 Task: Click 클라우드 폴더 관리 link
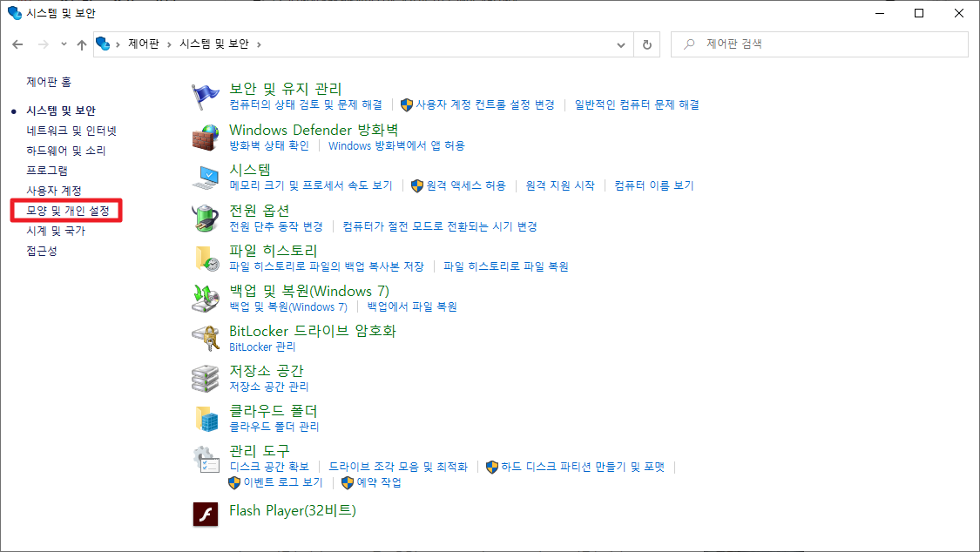click(x=274, y=427)
